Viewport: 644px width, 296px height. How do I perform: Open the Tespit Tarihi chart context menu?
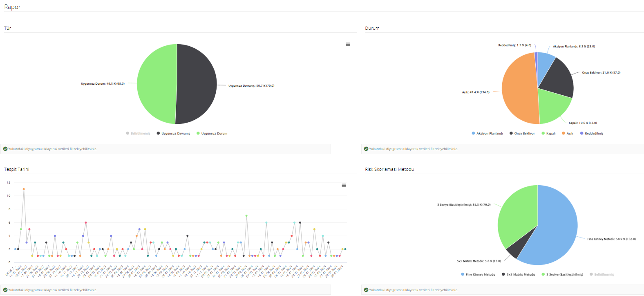[344, 186]
